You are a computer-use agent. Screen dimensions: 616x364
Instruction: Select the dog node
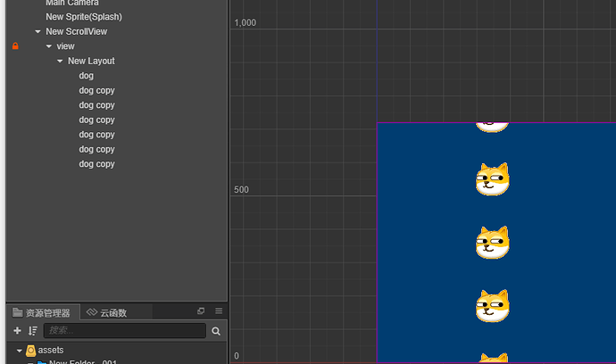tap(86, 76)
